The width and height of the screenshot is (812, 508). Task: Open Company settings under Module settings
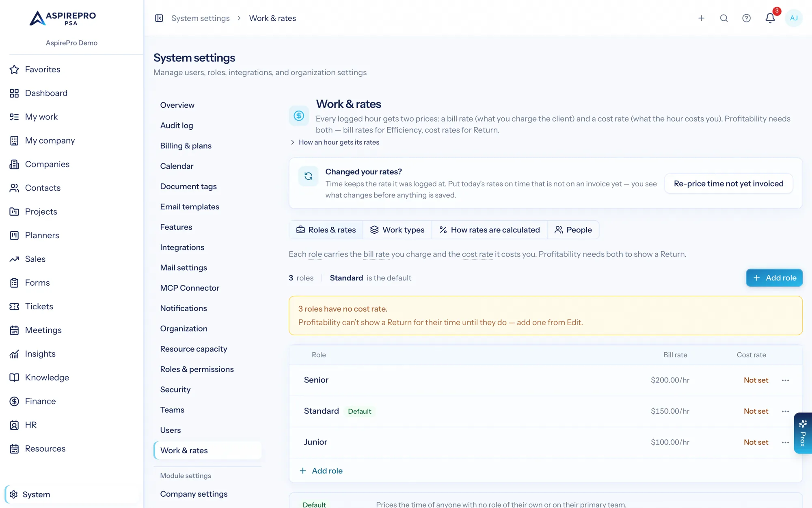click(x=208, y=494)
